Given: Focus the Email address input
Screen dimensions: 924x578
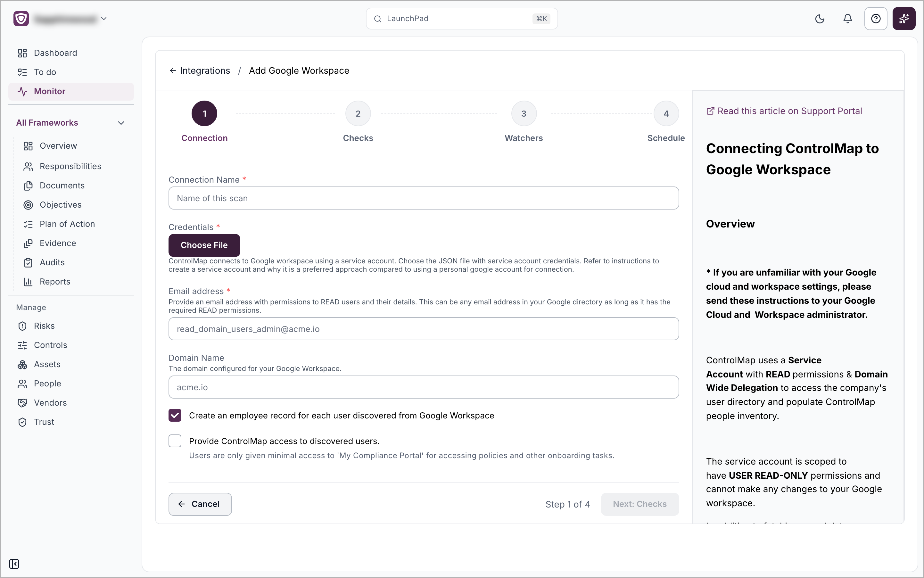Looking at the screenshot, I should point(424,329).
